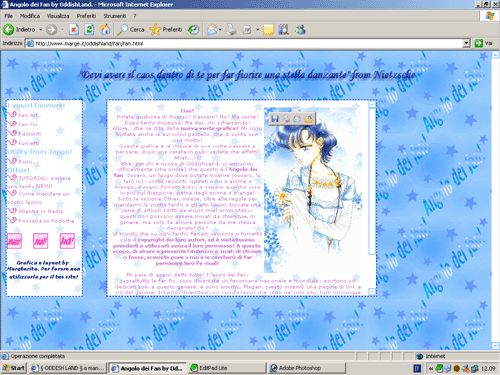Expand hidden tray icons chevron
Screen dimensions: 500x375
(x=431, y=368)
